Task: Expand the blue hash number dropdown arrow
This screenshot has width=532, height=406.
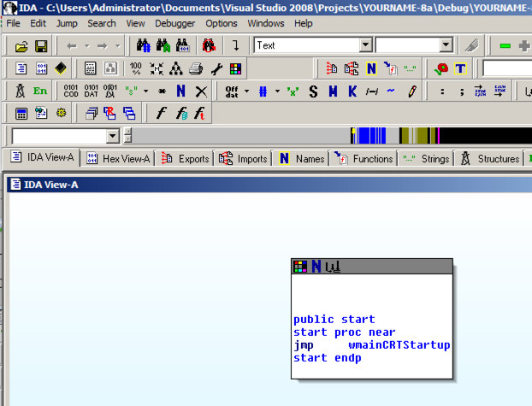Action: click(x=277, y=91)
